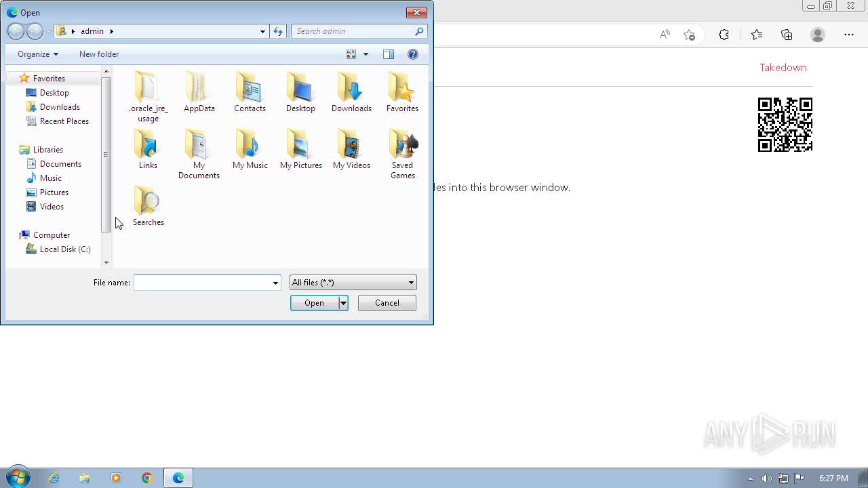Open Music library in navigation pane
This screenshot has height=488, width=868.
pyautogui.click(x=51, y=178)
